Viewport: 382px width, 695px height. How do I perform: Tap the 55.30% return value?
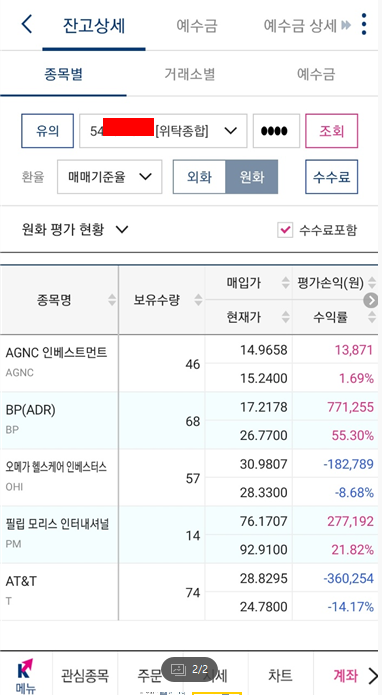click(x=353, y=435)
